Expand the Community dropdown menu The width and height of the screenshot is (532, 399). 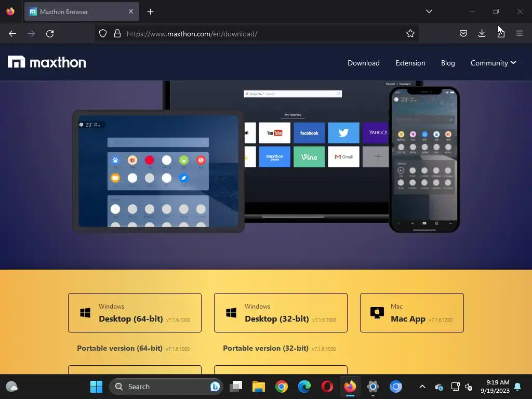coord(494,63)
